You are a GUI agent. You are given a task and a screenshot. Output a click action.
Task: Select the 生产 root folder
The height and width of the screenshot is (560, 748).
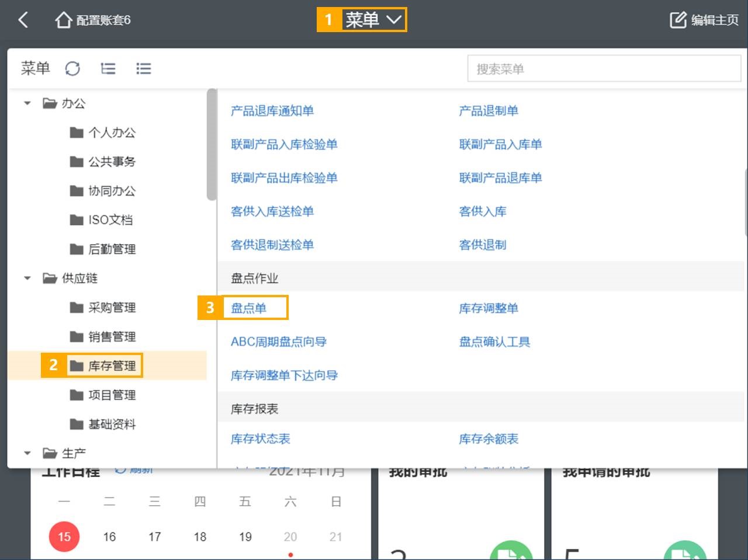point(64,453)
